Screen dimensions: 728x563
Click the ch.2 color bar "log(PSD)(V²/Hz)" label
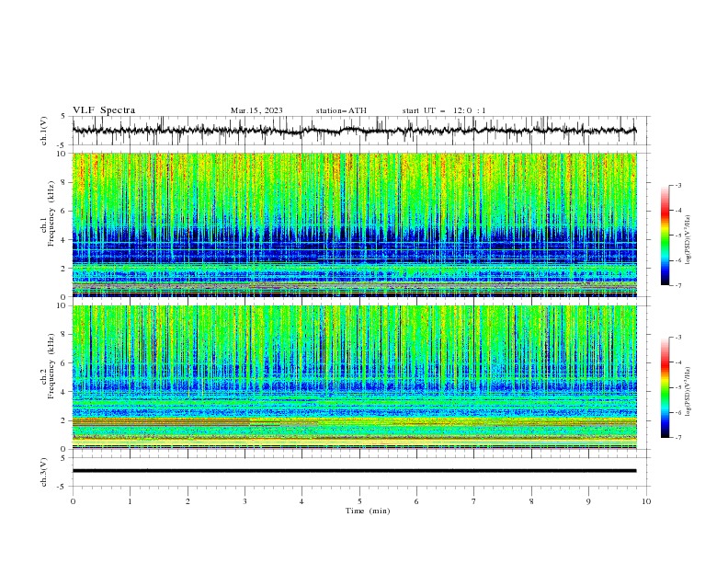click(688, 391)
